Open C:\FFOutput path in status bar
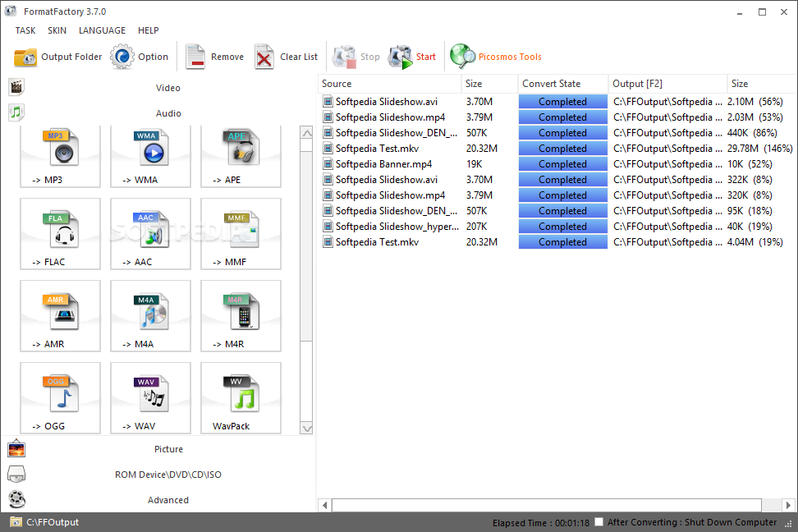 tap(53, 522)
